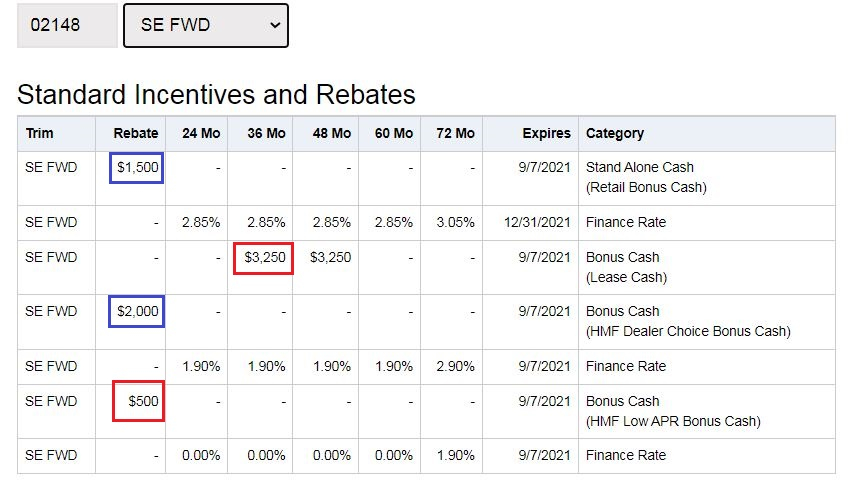852x481 pixels.
Task: Click the 72 Mo column header
Action: tap(455, 133)
